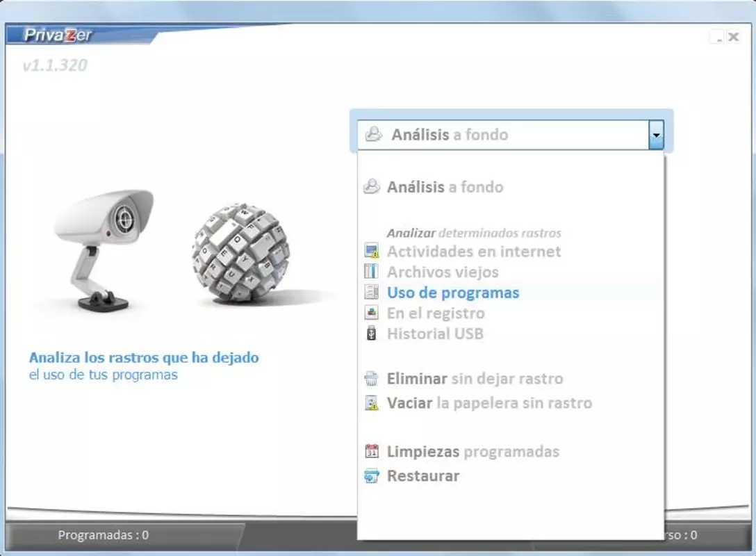Click the icon inside the selected combo box field

coord(374,134)
